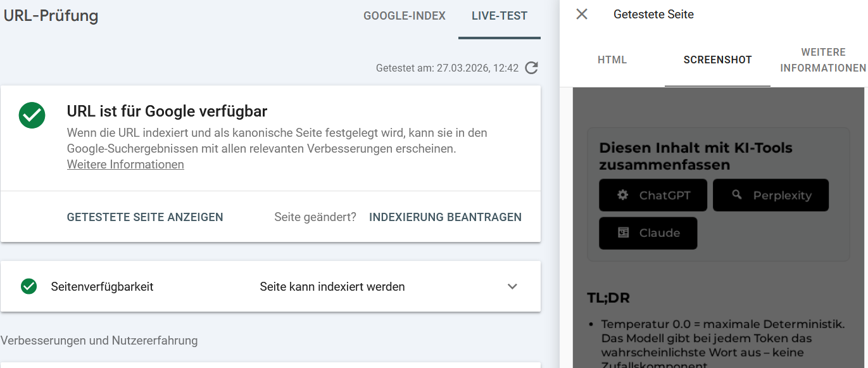Close the Getestete Seite panel
Screen dimensions: 868x368
click(581, 14)
